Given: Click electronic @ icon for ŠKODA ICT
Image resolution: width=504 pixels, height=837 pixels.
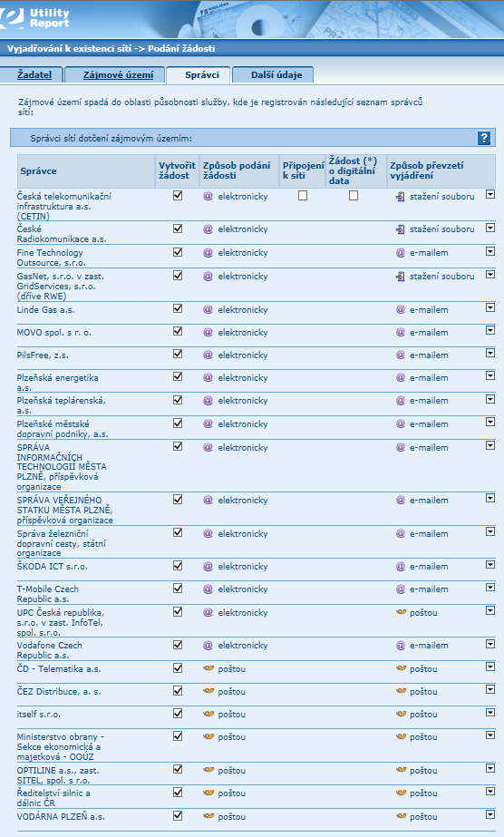Looking at the screenshot, I should 208,567.
